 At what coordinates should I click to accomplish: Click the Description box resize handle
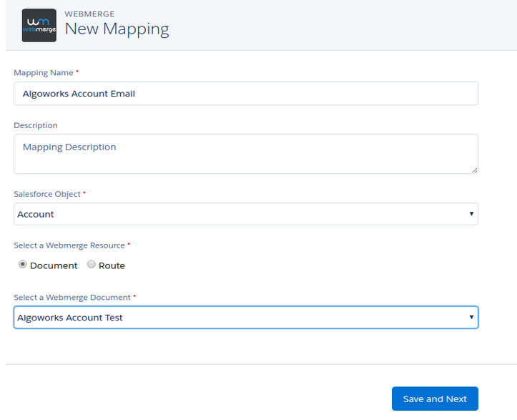click(x=474, y=170)
